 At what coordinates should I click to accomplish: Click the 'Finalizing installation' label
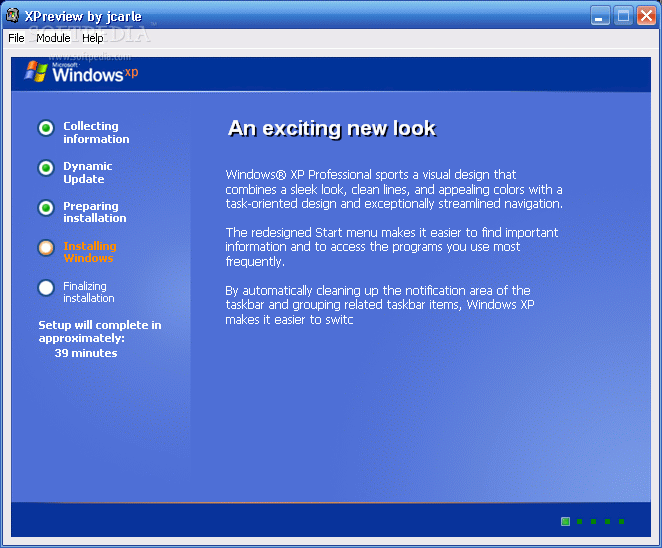pos(89,292)
